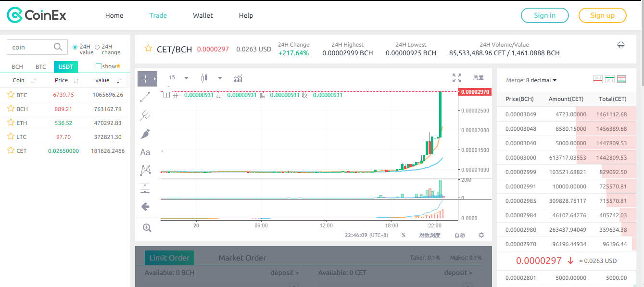Click the 0.00002801 buy order price
Screen dimensions: 644x287
tap(520, 277)
